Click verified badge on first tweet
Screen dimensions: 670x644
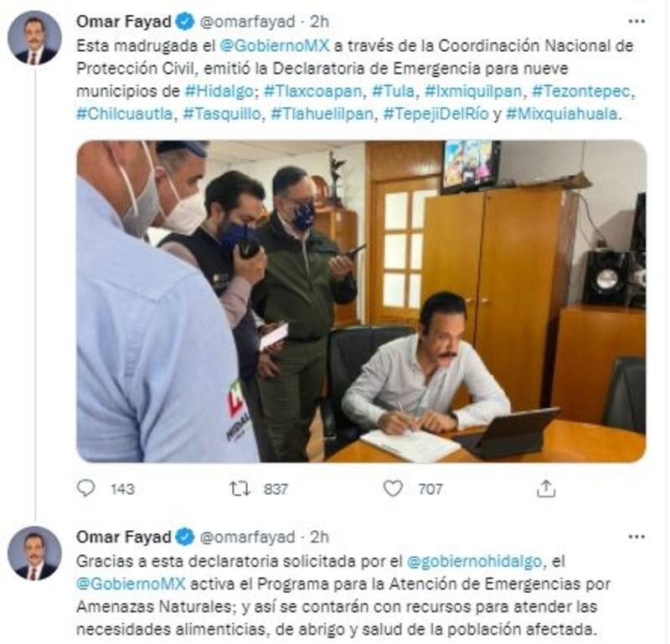[185, 22]
